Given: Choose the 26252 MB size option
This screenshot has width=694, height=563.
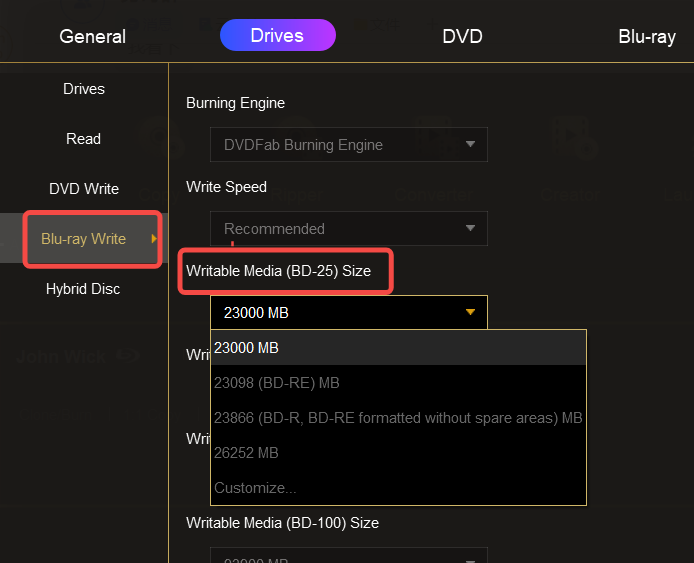Looking at the screenshot, I should click(x=398, y=453).
